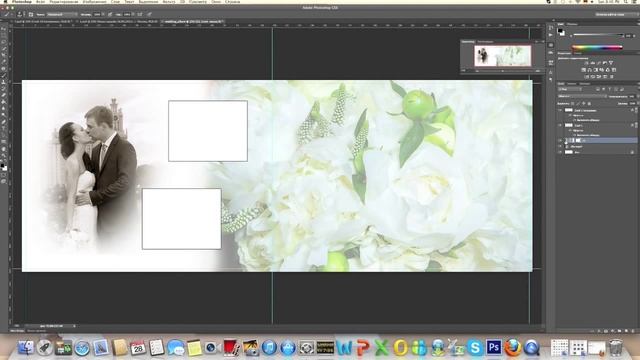Open brush opacity slider dropdown arrow
The width and height of the screenshot is (640, 360).
coord(103,14)
